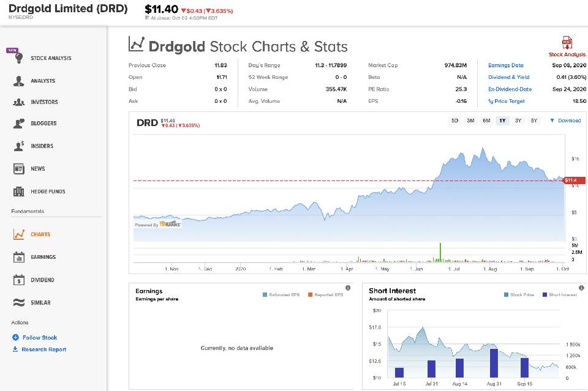Click the Stock Analysis PDF icon
Screen dimensions: 588x391
click(x=567, y=43)
